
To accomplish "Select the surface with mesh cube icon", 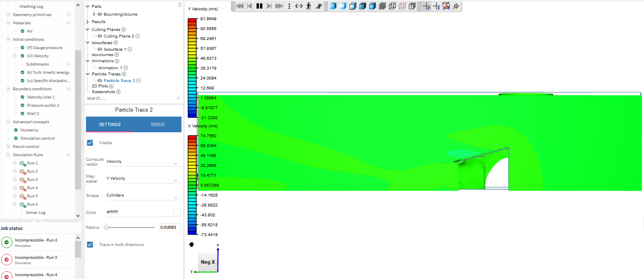I will pos(363,6).
